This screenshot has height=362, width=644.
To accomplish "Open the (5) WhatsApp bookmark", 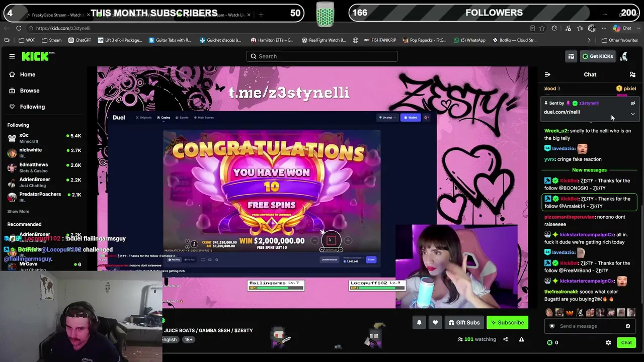I will (469, 40).
